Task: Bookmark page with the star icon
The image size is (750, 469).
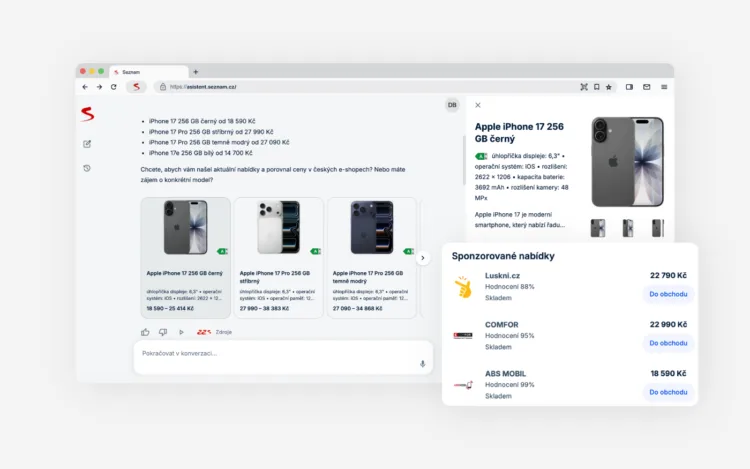Action: (609, 87)
